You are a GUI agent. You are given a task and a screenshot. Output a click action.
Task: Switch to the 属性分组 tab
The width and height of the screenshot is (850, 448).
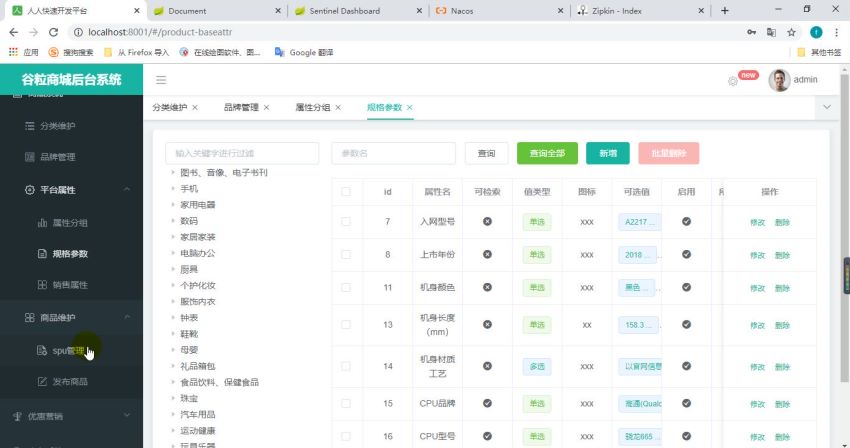(x=313, y=107)
